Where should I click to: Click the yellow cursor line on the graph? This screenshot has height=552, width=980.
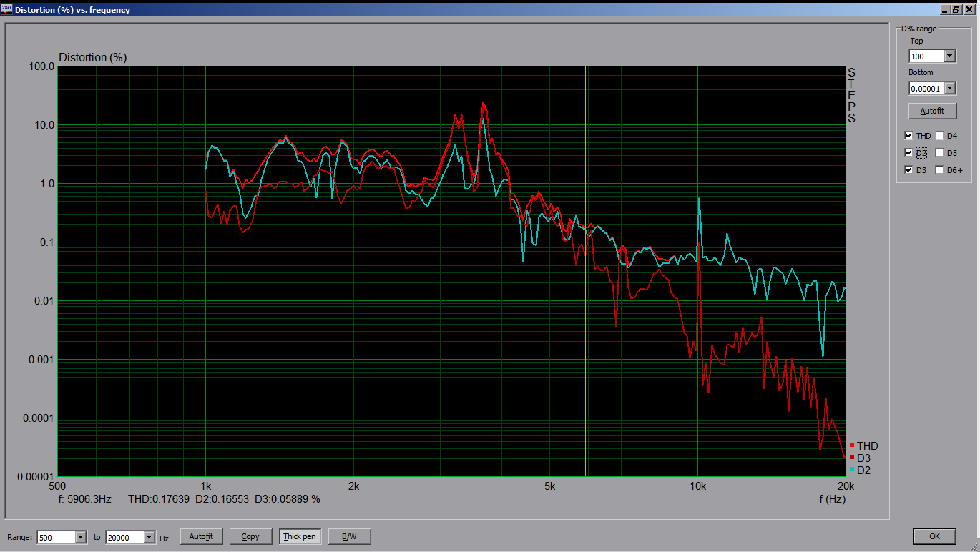click(x=586, y=272)
